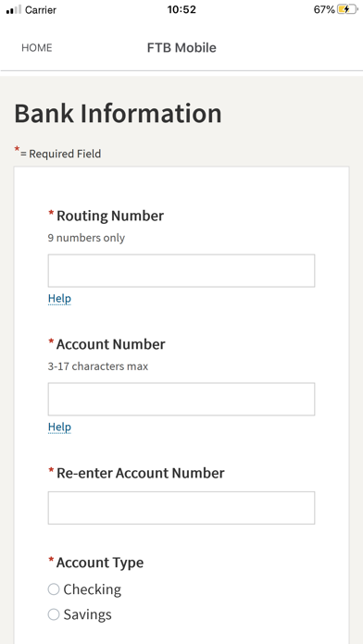Viewport: 363px width, 644px height.
Task: Click the Routing Number label
Action: [x=110, y=216]
